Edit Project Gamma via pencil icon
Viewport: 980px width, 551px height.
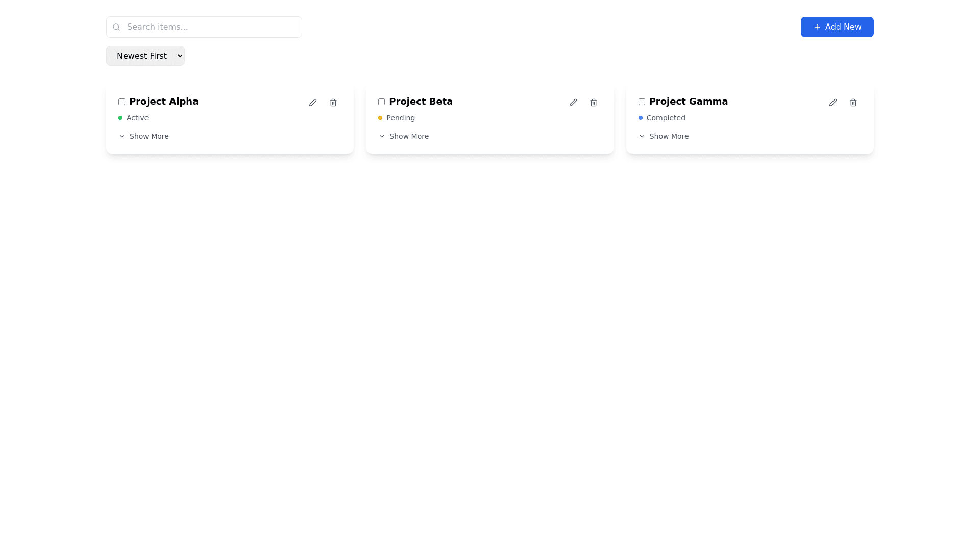832,103
